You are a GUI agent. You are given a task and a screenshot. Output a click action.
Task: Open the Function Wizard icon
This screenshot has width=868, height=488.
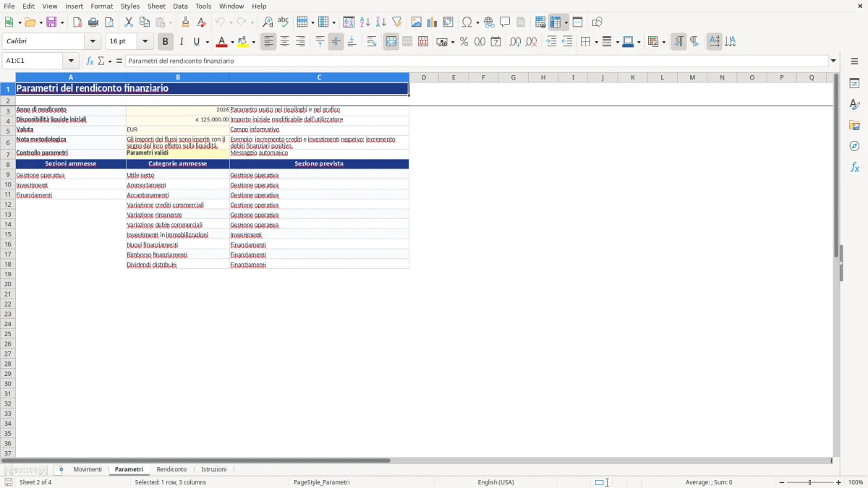point(90,61)
